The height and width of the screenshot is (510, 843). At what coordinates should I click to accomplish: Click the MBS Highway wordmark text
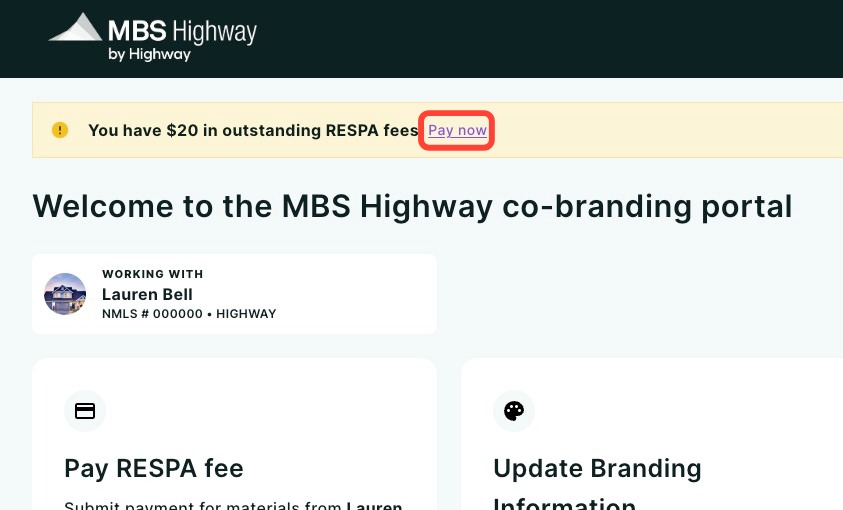182,31
